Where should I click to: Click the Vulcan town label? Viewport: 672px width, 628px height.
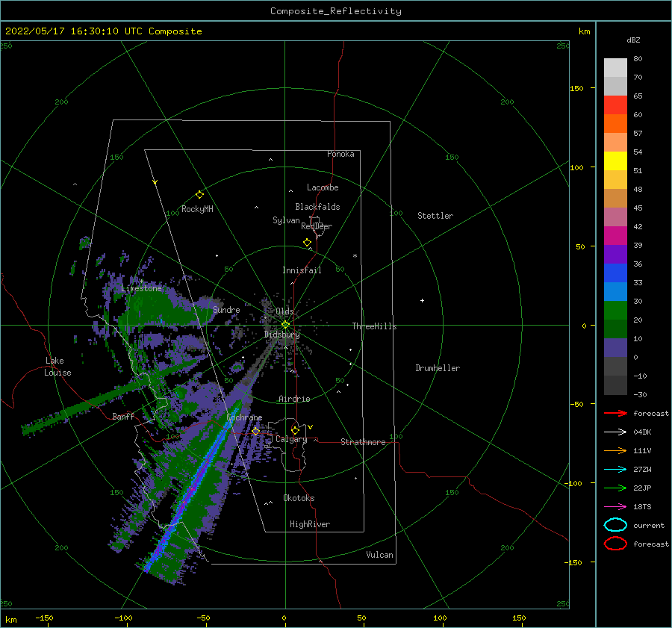(x=379, y=555)
